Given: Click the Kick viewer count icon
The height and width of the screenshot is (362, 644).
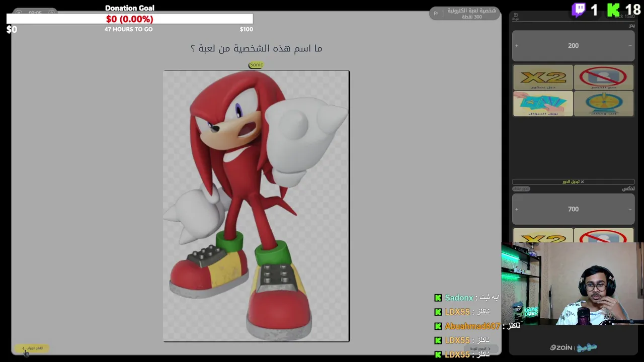Looking at the screenshot, I should pos(613,10).
